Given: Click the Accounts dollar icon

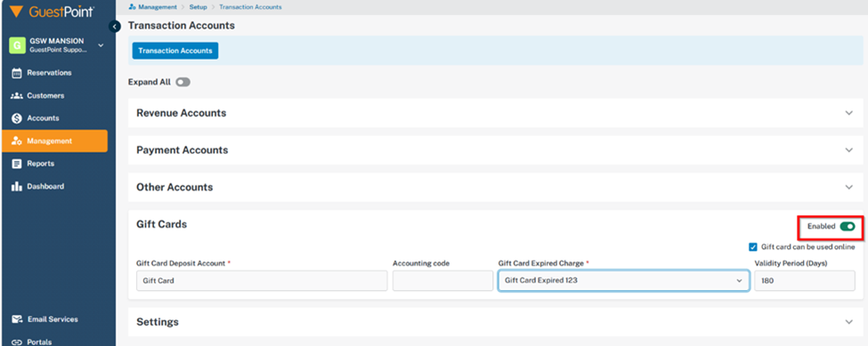Looking at the screenshot, I should (16, 118).
